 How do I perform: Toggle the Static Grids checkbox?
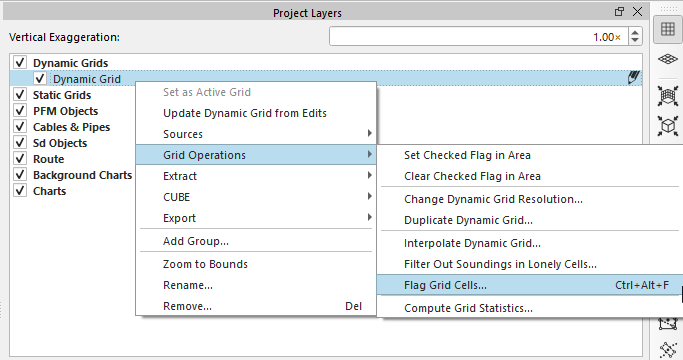[x=20, y=95]
